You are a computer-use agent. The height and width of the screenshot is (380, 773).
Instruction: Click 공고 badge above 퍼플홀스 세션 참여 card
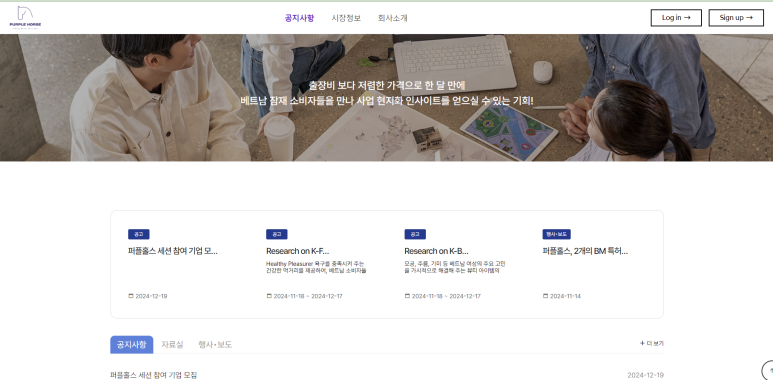[x=139, y=234]
